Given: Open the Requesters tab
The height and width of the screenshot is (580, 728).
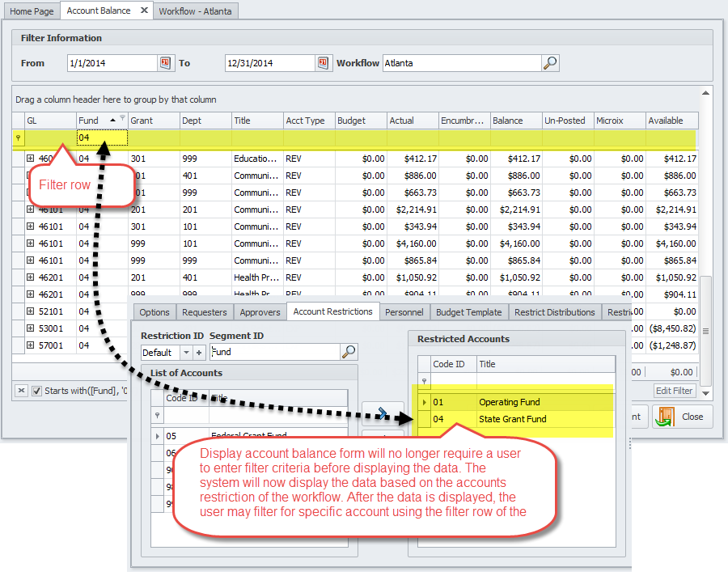Looking at the screenshot, I should (x=205, y=312).
